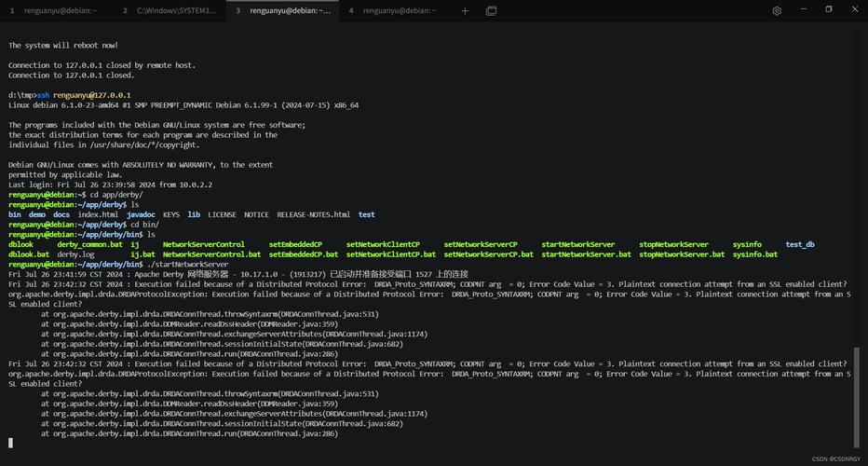868x466 pixels.
Task: Click the RELEASE-NOTES.html file name
Action: pos(313,214)
